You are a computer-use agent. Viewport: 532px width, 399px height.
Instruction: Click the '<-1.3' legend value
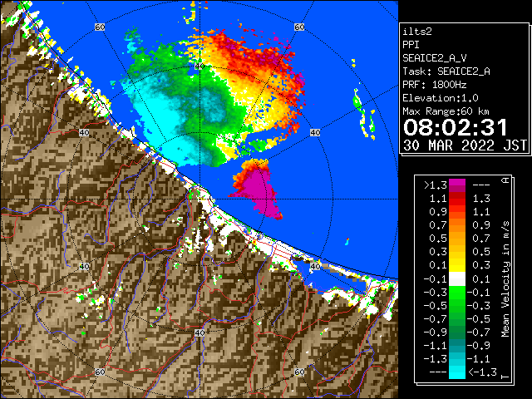click(482, 372)
